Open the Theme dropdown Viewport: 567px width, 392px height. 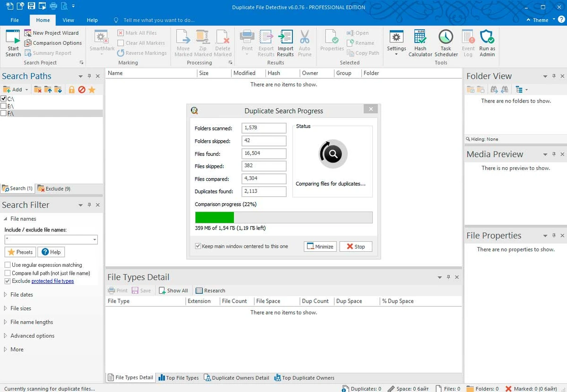coord(540,20)
